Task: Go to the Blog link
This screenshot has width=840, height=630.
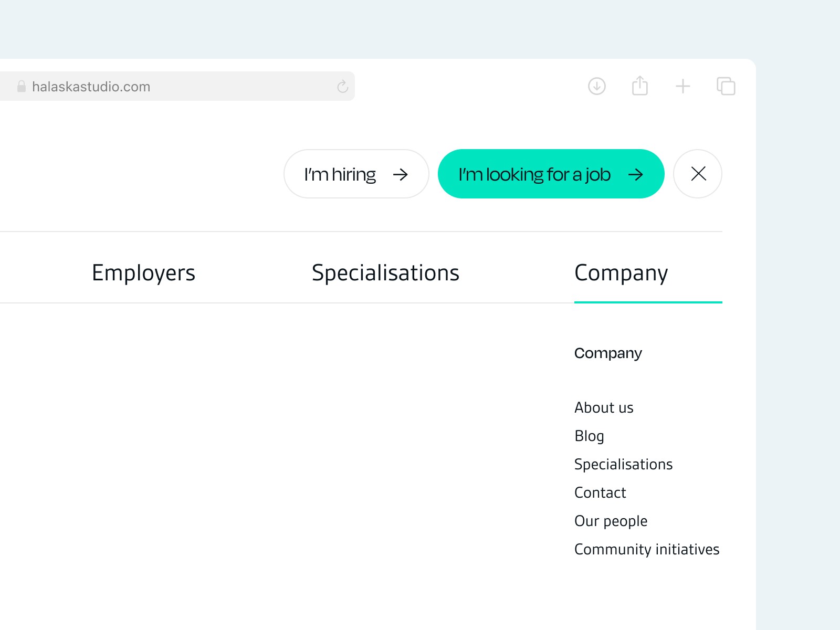Action: tap(589, 436)
